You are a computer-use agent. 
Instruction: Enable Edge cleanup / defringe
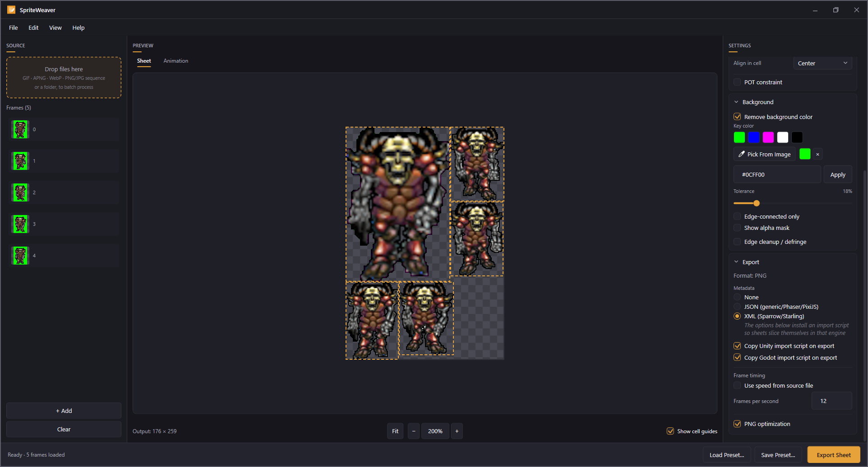[x=737, y=242]
